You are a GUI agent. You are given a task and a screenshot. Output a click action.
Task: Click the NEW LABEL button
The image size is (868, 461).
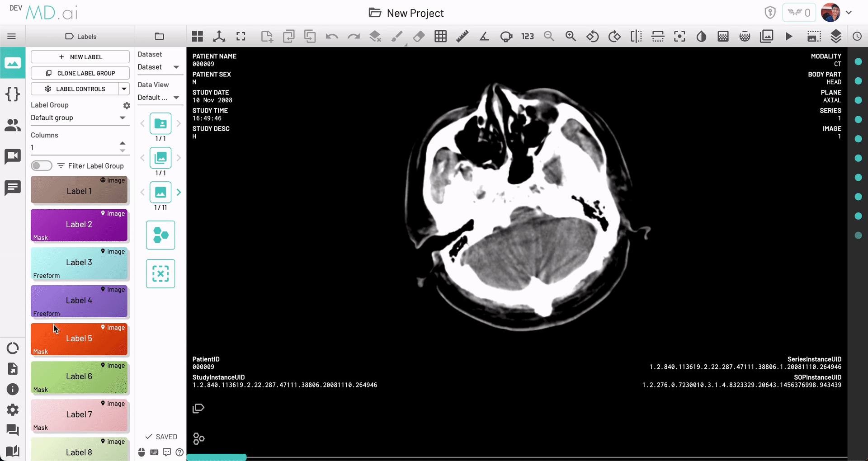pyautogui.click(x=80, y=57)
